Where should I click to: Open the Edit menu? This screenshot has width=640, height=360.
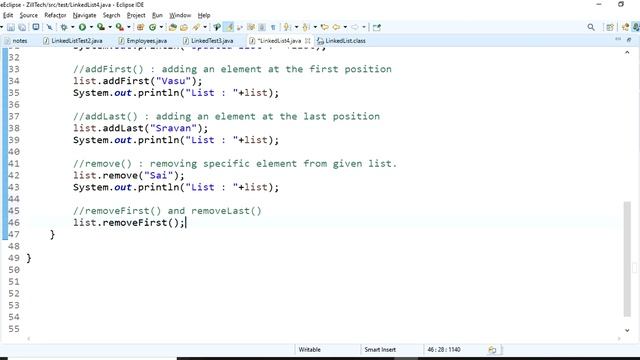pos(8,15)
